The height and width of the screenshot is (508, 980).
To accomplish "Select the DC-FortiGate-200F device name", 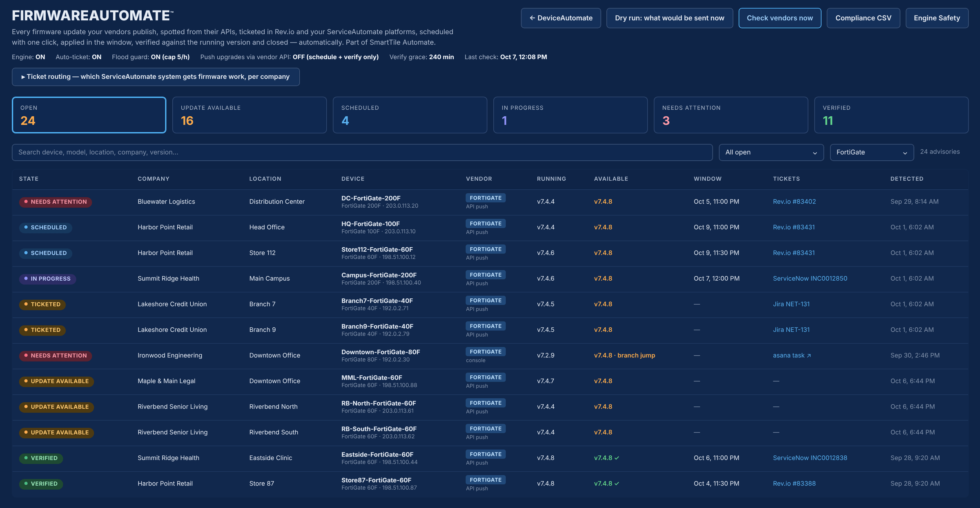I will point(371,198).
